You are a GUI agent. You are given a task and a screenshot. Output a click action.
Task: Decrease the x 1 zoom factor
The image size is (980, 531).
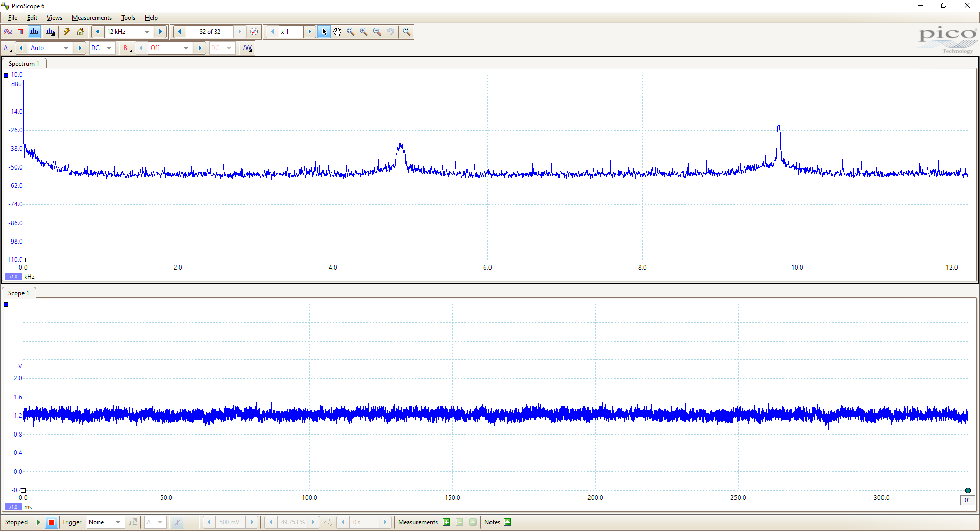[273, 32]
